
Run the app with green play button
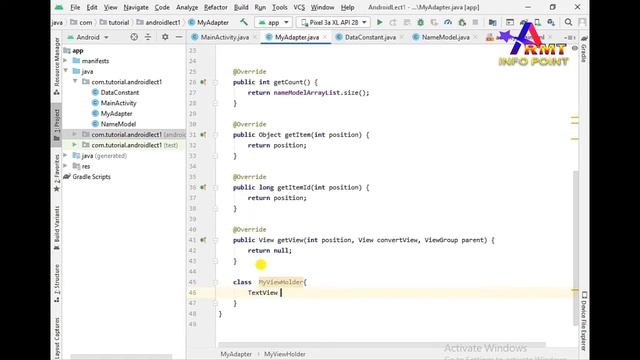click(380, 22)
